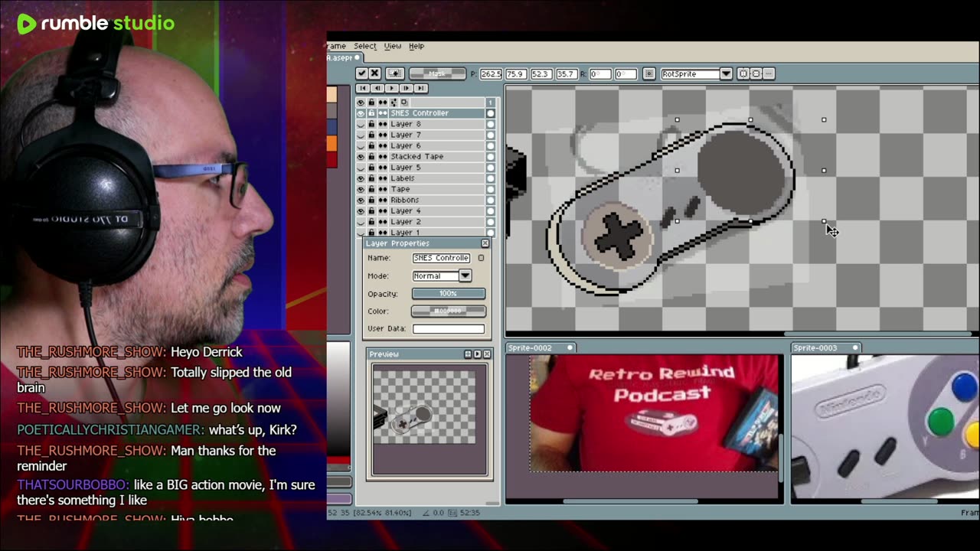The image size is (980, 551).
Task: Go to the first frame
Action: (x=363, y=89)
